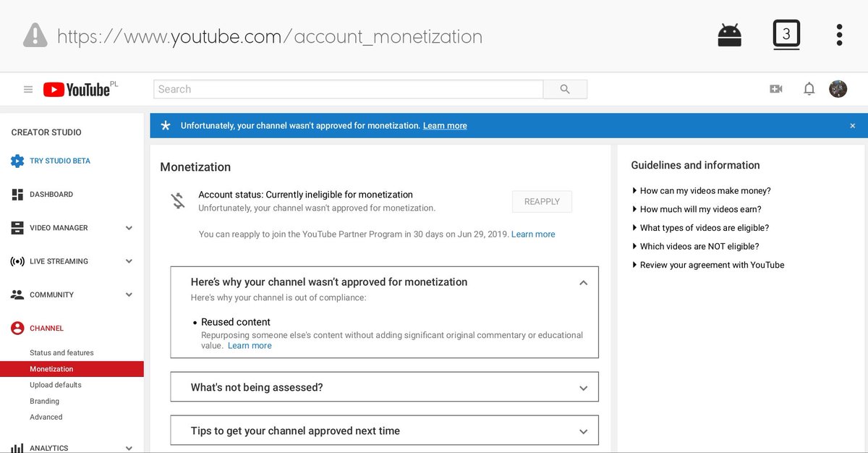Click the YouTube search input field

[x=348, y=89]
